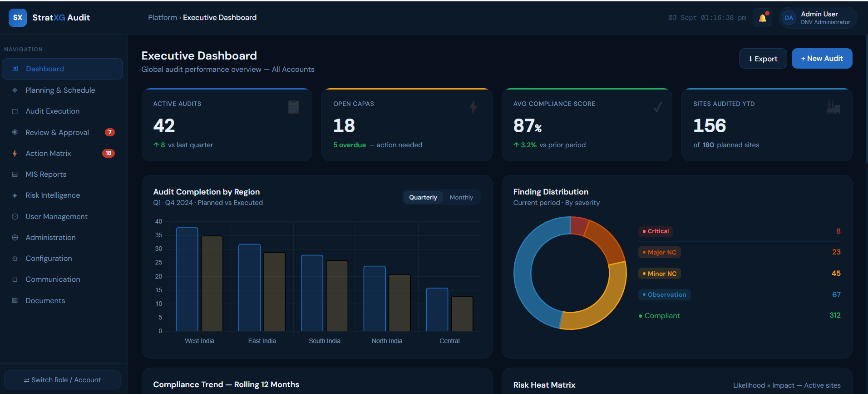Go to Planning & Schedule

pyautogui.click(x=63, y=90)
